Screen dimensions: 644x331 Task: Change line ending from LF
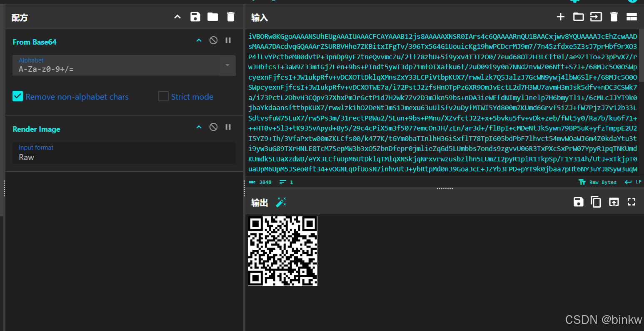633,182
